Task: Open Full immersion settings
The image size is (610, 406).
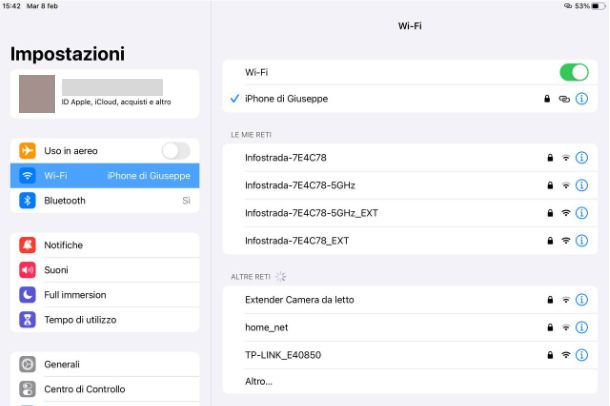Action: point(105,295)
